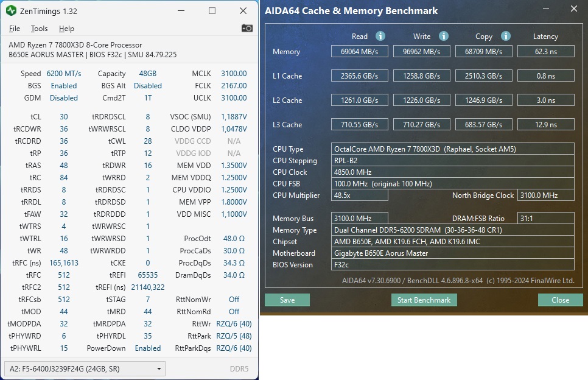
Task: Click the Memory Read value 69064 MB/s
Action: 359,51
